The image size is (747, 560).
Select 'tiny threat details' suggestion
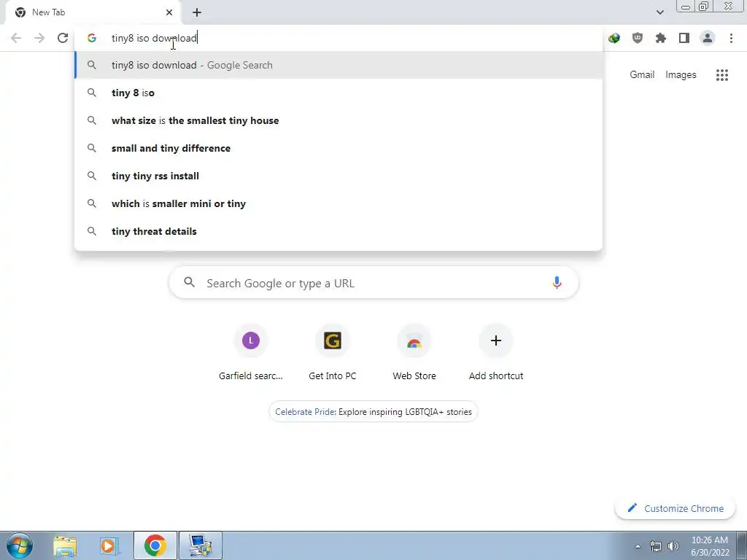338,231
